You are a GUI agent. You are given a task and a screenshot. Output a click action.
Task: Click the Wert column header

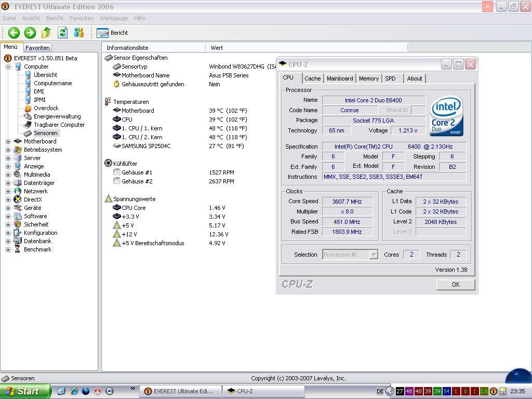[x=217, y=48]
